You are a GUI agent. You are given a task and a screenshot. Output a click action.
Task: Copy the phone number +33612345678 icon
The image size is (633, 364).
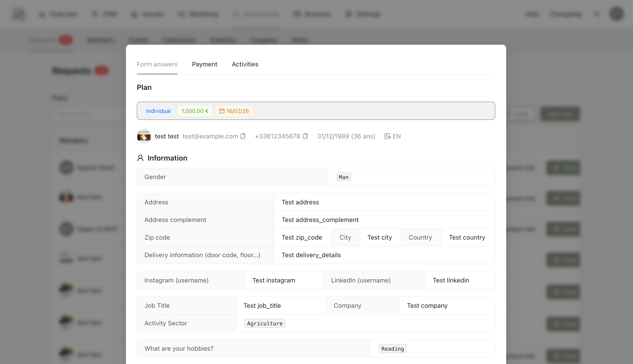tap(305, 136)
